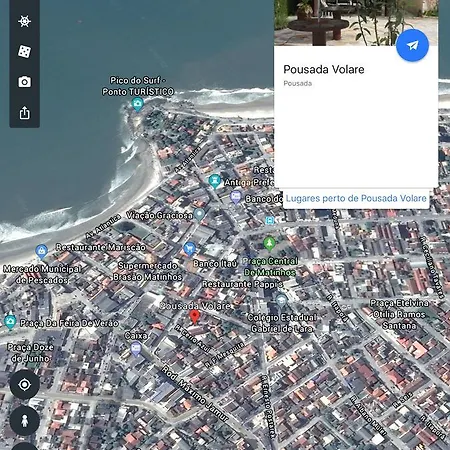Click the Pousada category subtitle in card
The width and height of the screenshot is (450, 450).
[298, 83]
